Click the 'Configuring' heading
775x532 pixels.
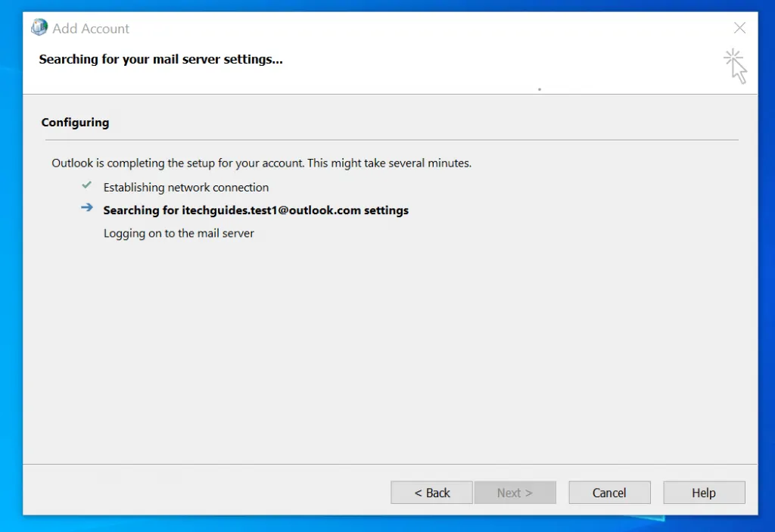[75, 123]
